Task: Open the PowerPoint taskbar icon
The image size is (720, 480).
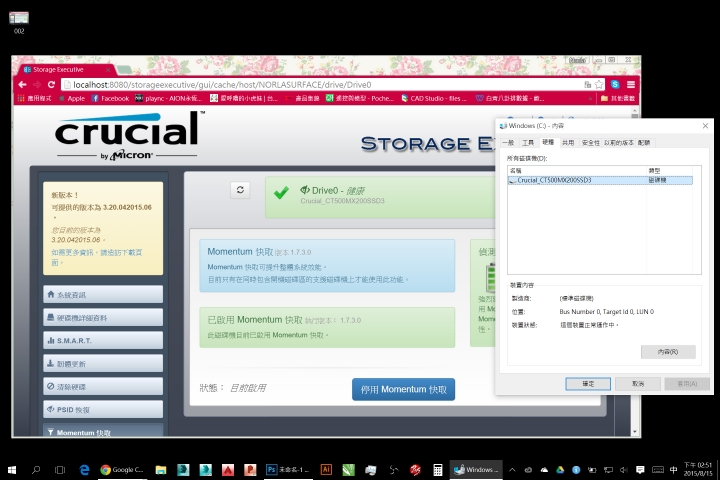Action: pos(250,469)
